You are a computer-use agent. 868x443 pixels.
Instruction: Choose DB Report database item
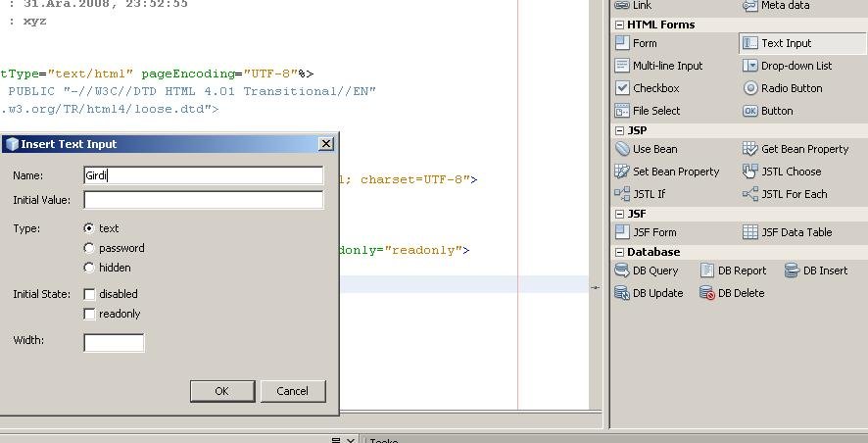pyautogui.click(x=733, y=271)
